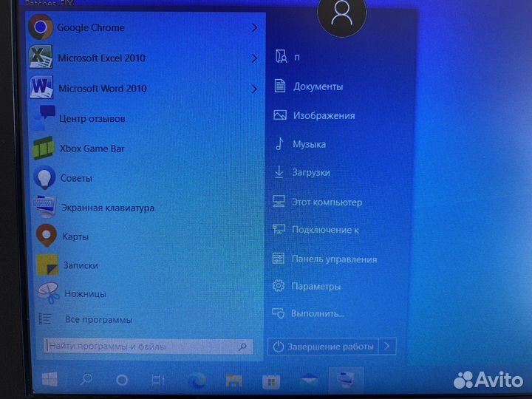Open taskbar search magnifier
This screenshot has width=532, height=399.
86,380
